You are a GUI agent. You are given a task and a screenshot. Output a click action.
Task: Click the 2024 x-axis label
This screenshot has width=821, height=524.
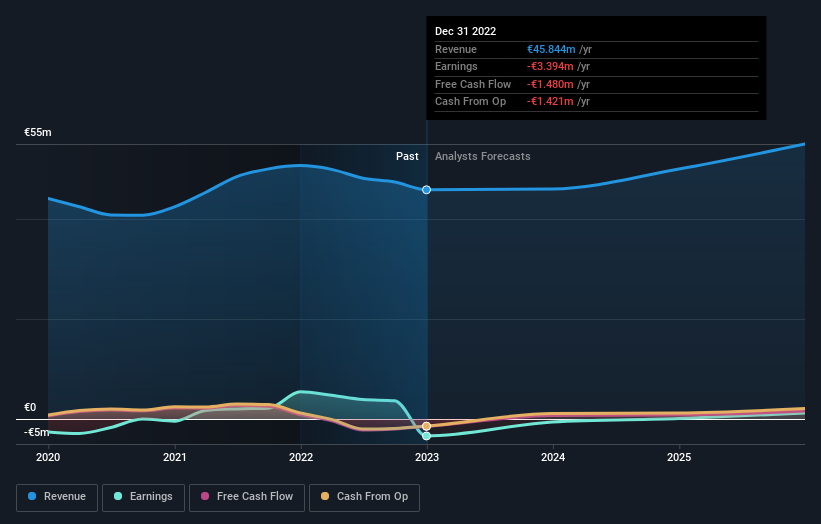click(x=553, y=457)
